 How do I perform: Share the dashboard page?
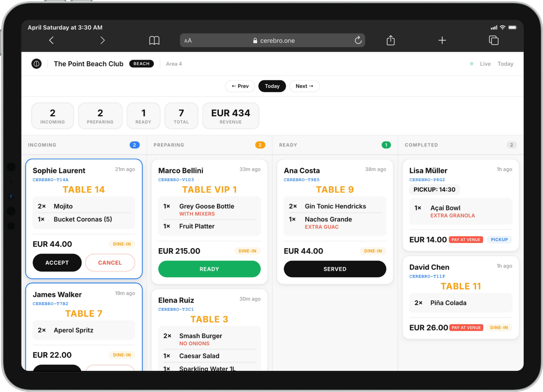[391, 40]
